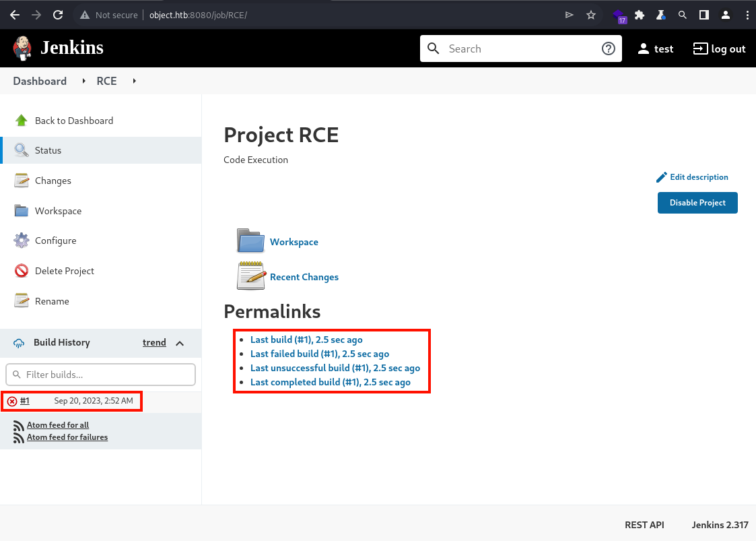Select the Status sidebar item

(x=101, y=150)
